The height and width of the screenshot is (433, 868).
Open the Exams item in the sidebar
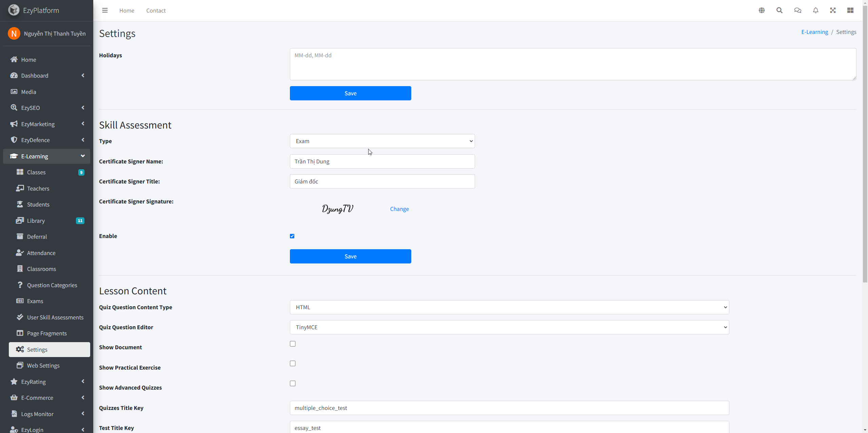click(35, 301)
